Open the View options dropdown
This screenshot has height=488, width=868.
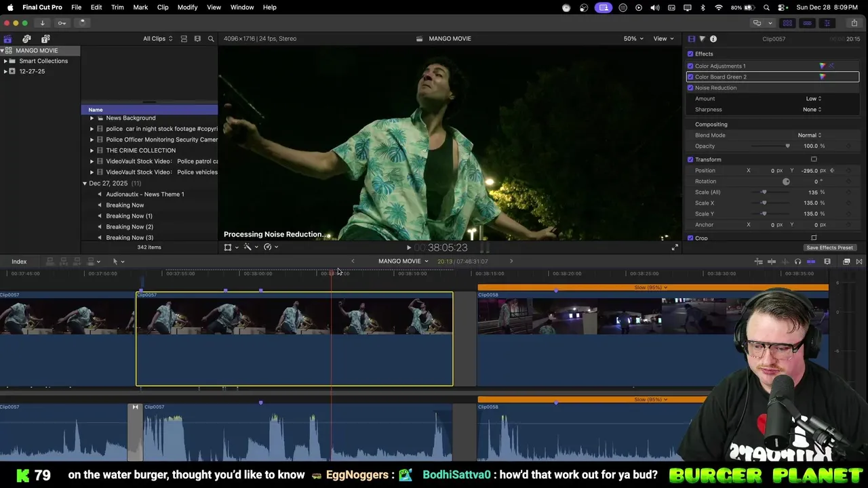pos(663,39)
